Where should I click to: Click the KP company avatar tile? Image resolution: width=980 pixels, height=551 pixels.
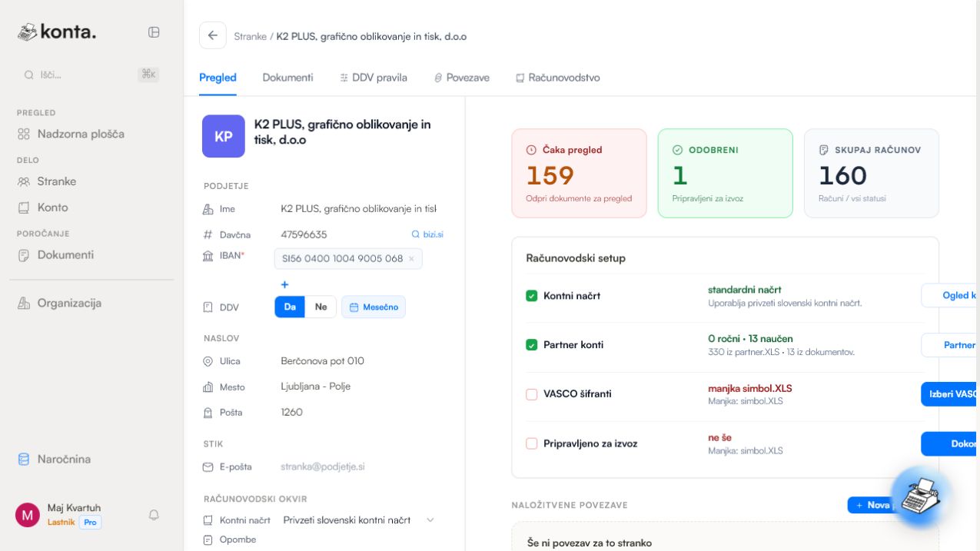[224, 136]
